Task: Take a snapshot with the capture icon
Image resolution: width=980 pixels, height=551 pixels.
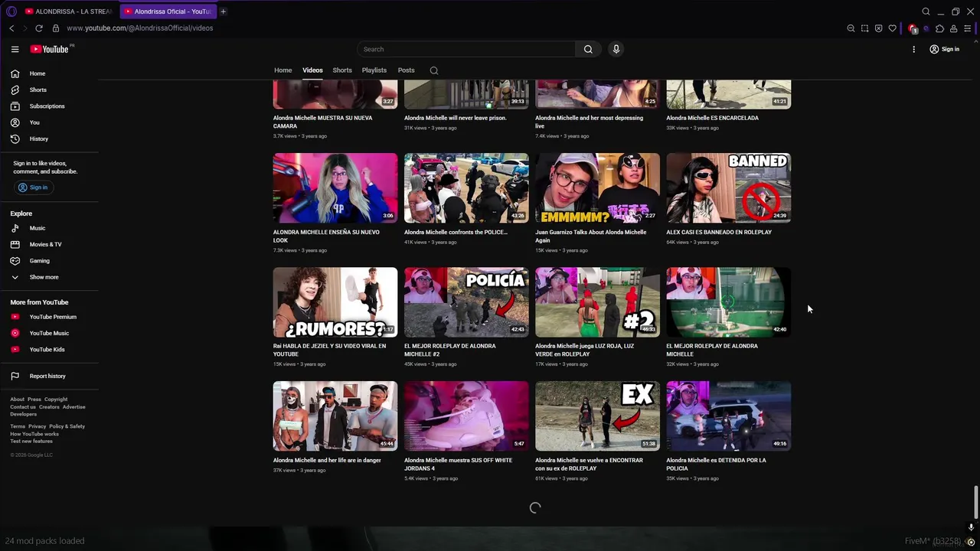Action: pos(864,28)
